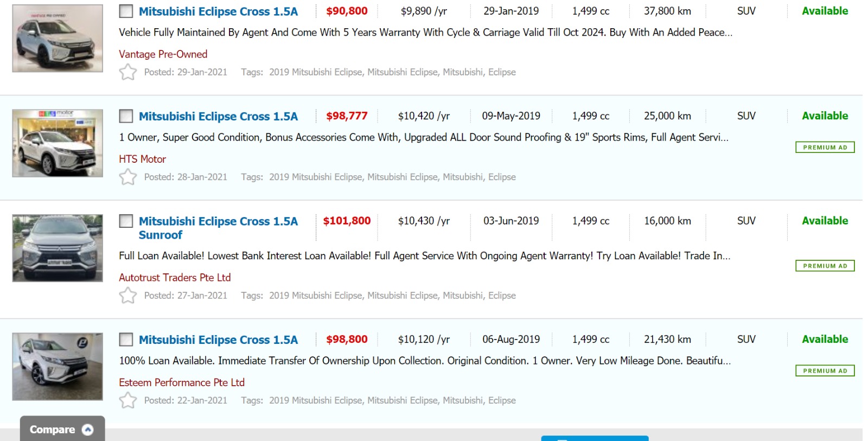Click the HTS Motor showroom car photo
Screen dimensions: 868x441
pyautogui.click(x=58, y=143)
